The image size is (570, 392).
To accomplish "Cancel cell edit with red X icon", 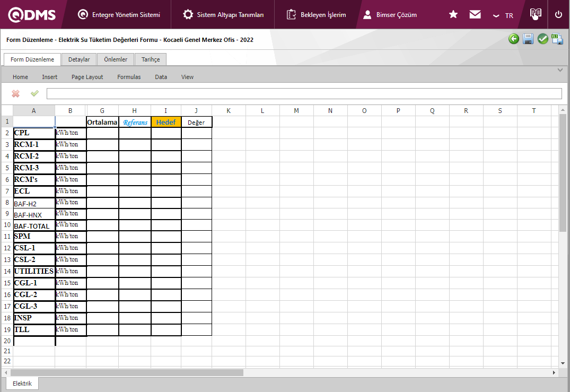I will (16, 93).
